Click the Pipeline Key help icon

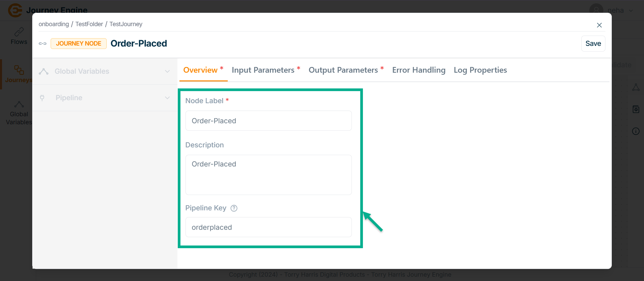(234, 208)
